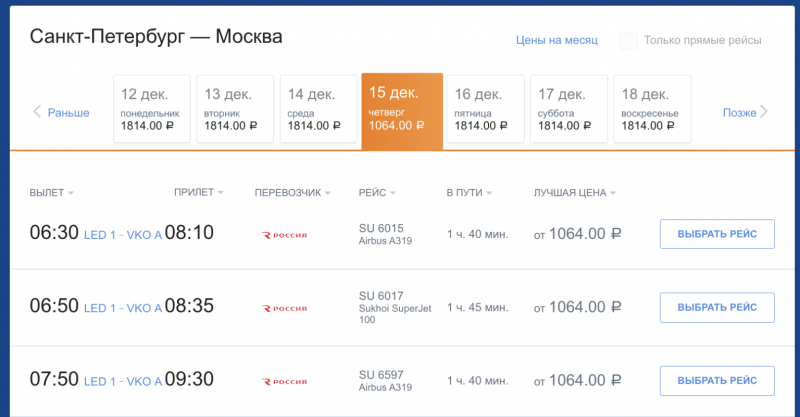Select the 13 дек. вторник date tab
The height and width of the screenshot is (417, 800).
click(x=235, y=109)
